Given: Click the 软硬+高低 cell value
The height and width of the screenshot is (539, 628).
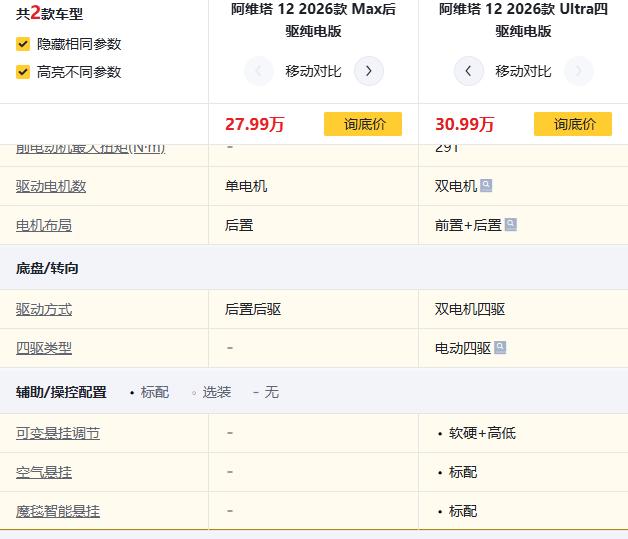Looking at the screenshot, I should click(x=482, y=433).
